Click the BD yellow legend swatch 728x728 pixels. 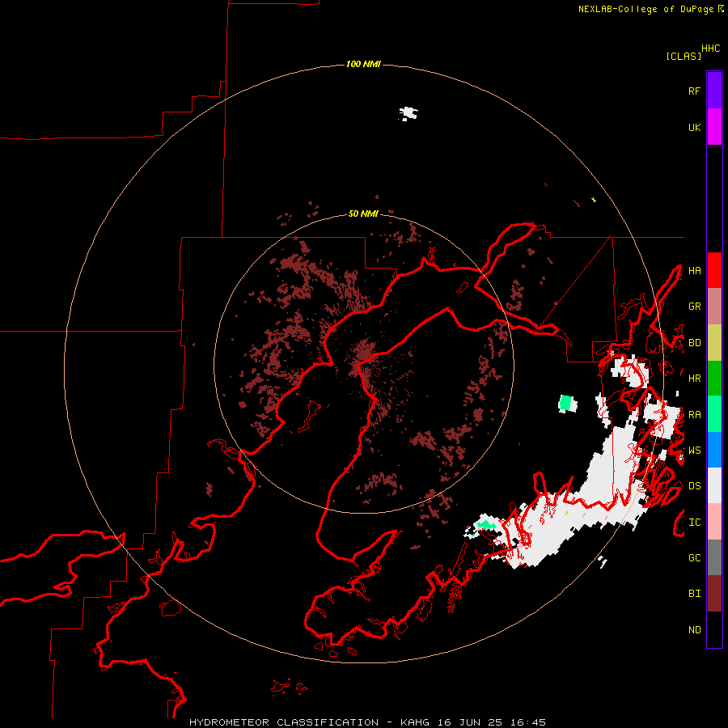pos(714,342)
